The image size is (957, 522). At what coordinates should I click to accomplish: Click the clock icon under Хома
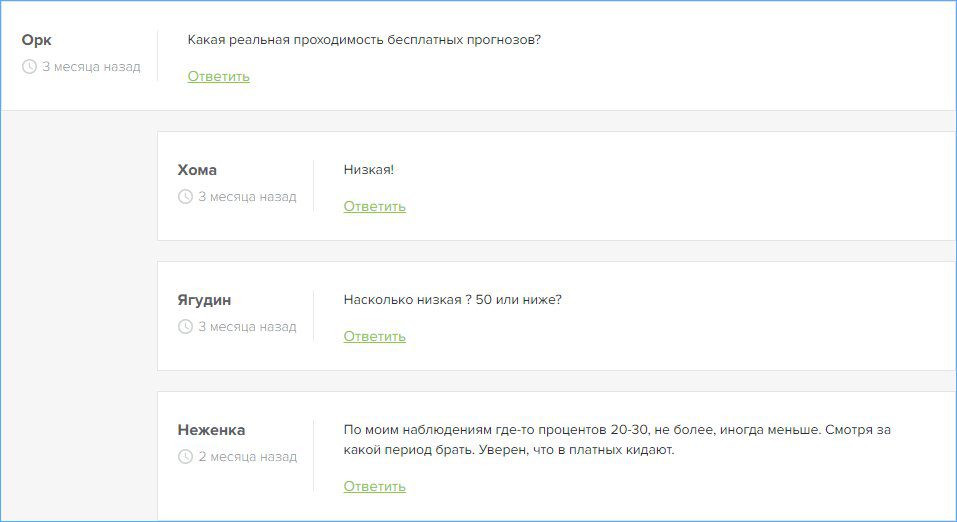185,197
